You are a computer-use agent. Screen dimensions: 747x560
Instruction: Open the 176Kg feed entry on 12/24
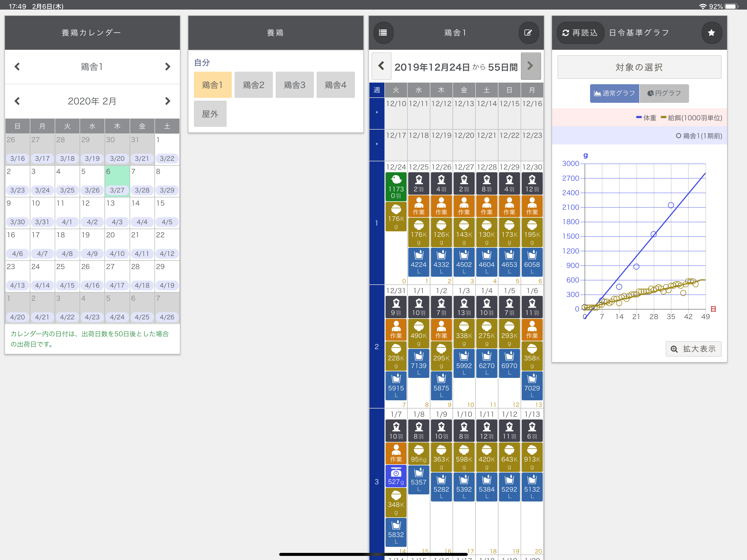click(396, 217)
